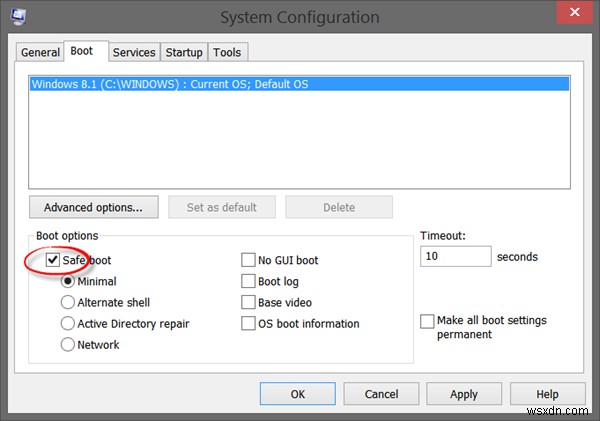Open Advanced options dialog
This screenshot has width=600, height=421.
[93, 208]
